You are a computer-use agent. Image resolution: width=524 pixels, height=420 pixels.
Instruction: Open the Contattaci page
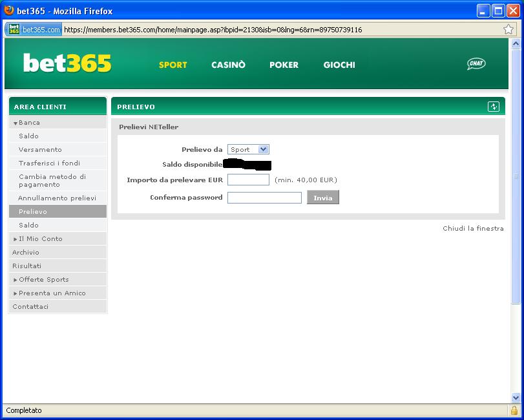(x=58, y=306)
